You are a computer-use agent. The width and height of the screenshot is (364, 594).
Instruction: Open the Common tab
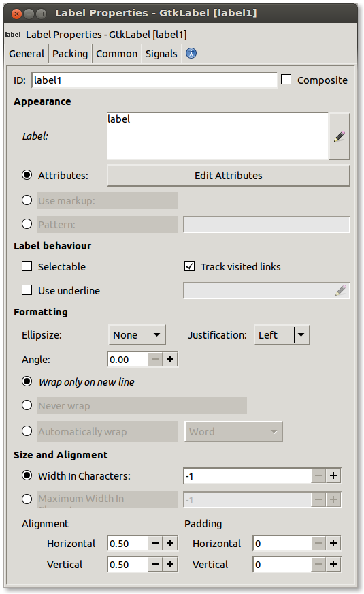116,54
